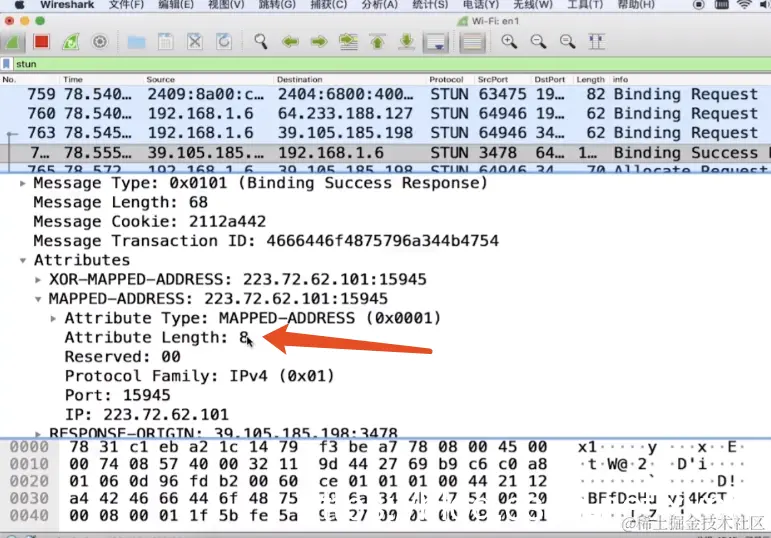Open the 跳转(G) menu

pos(277,5)
